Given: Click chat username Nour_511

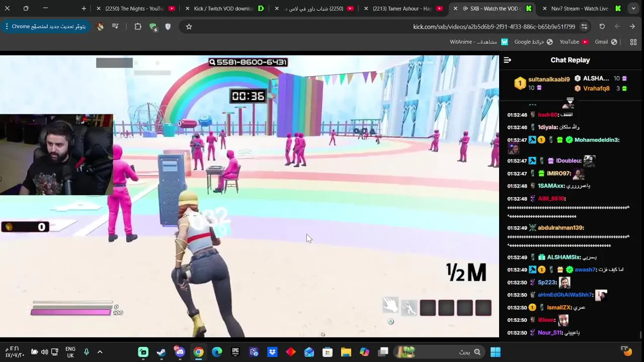Looking at the screenshot, I should point(549,333).
